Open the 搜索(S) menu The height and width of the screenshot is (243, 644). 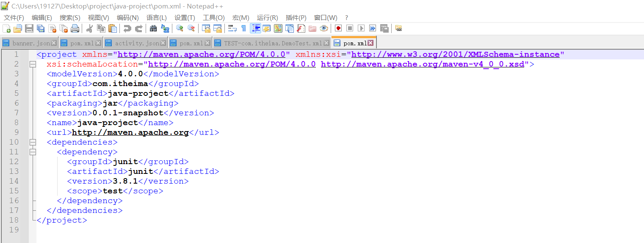click(x=70, y=17)
